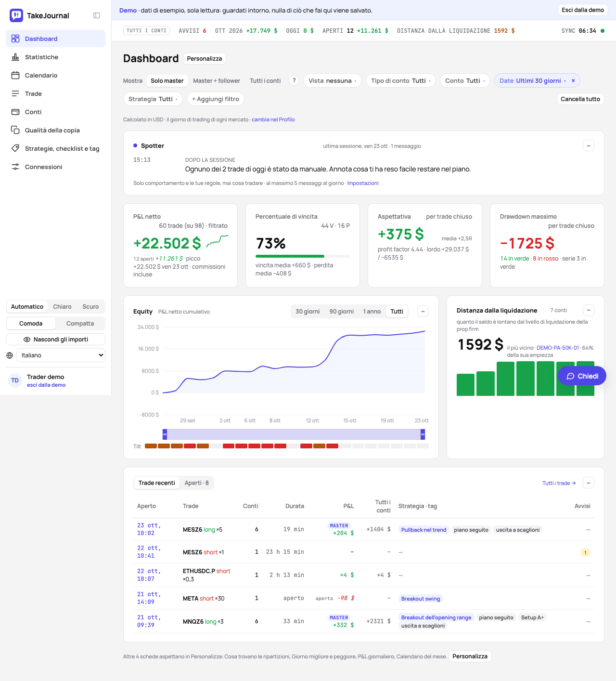Open the Connessioni page
Screen dimensions: 616x681
pos(55,167)
